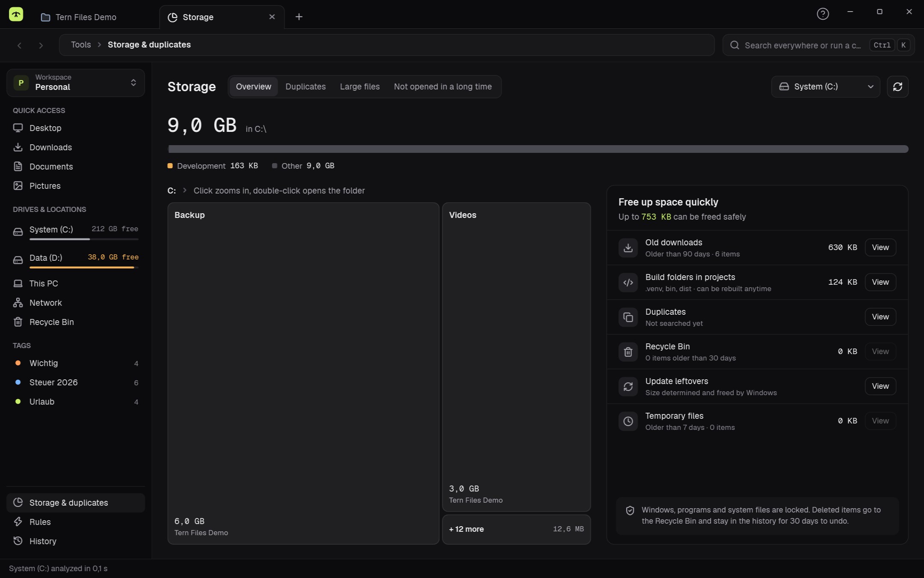
Task: Click the Tools breadcrumb link
Action: click(81, 45)
